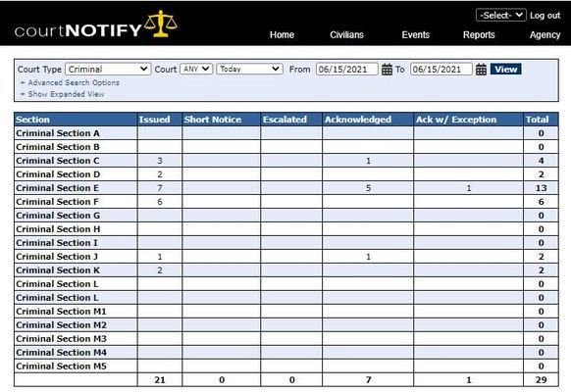Screen dimensions: 571x392
Task: Open the Court Type Criminal dropdown
Action: (108, 70)
